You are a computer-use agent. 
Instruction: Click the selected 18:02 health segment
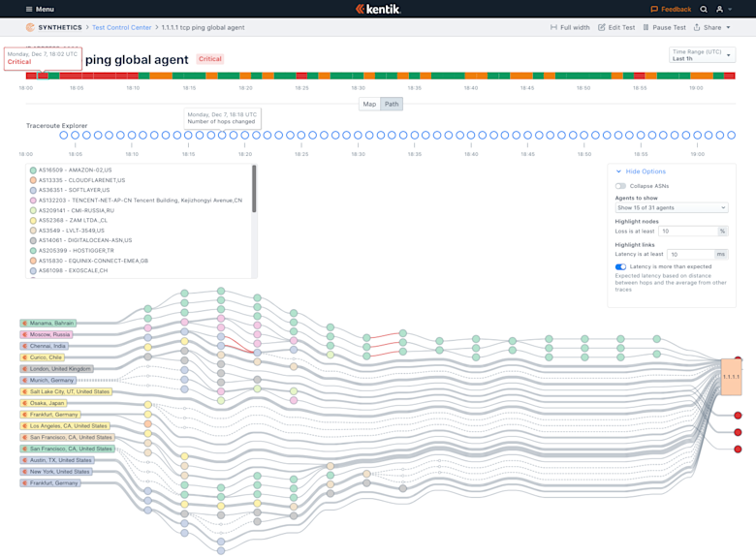coord(43,76)
